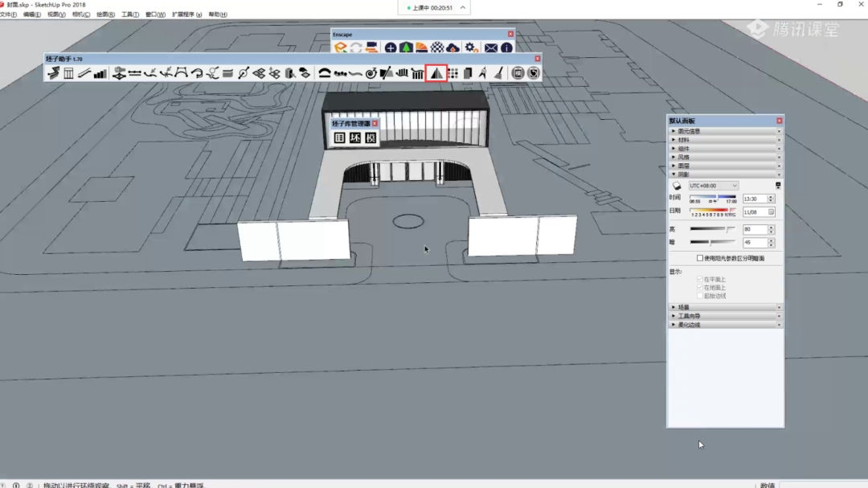Open the 帮助 menu

tap(218, 14)
